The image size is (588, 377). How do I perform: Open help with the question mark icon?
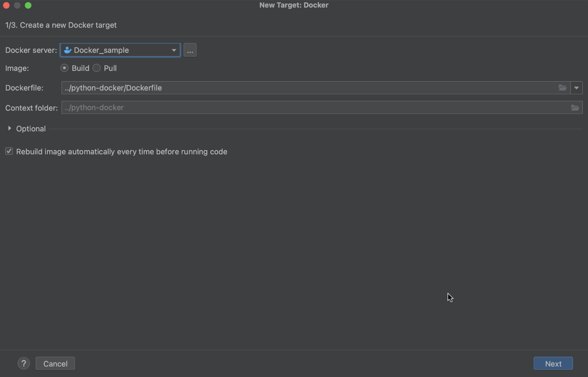(24, 364)
